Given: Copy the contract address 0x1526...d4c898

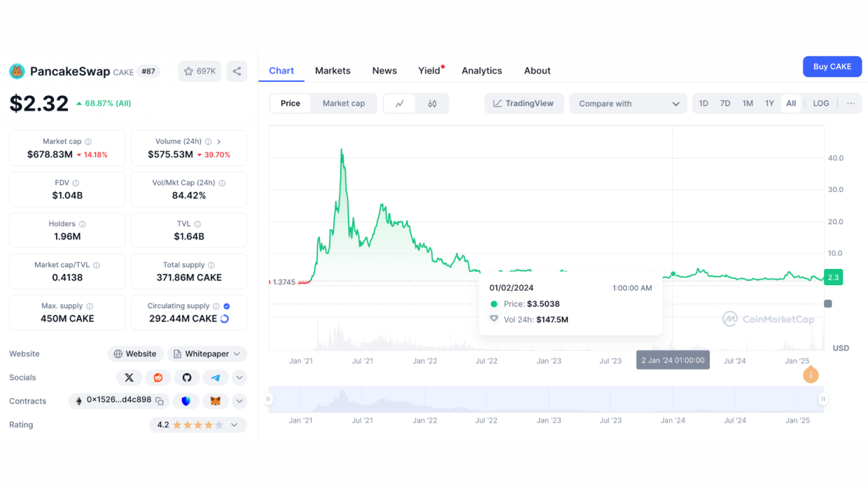Looking at the screenshot, I should click(160, 401).
